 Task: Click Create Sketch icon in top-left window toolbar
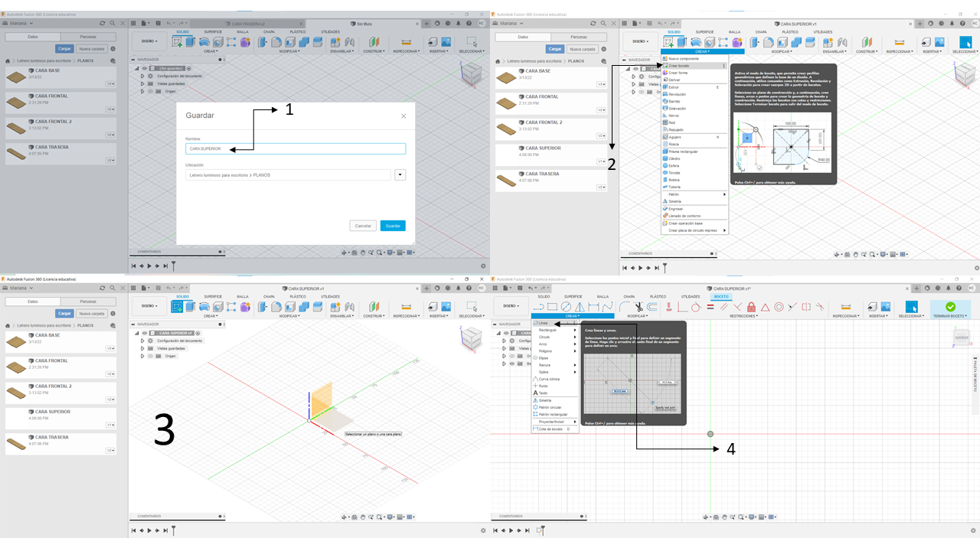point(178,42)
